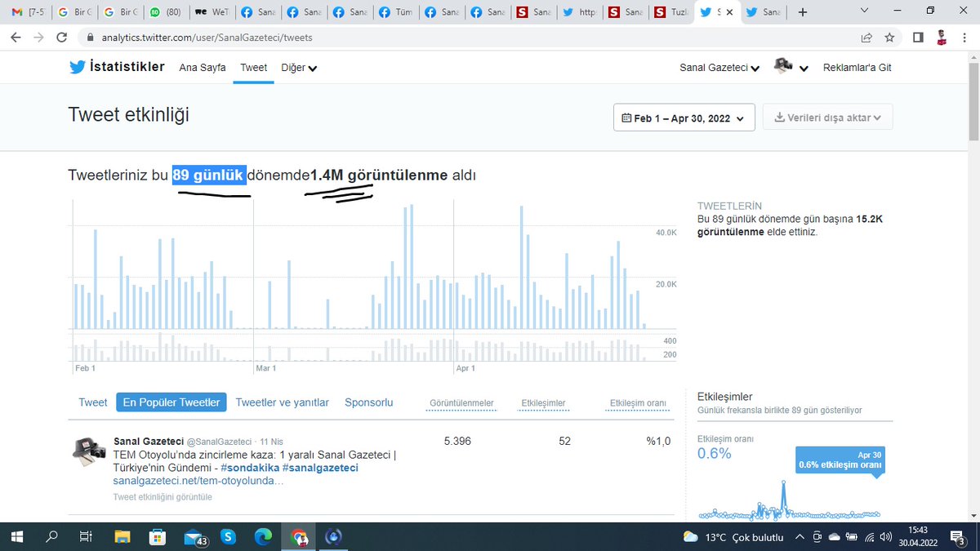The image size is (980, 551).
Task: Select En Popüler Tweetler tab
Action: tap(171, 402)
